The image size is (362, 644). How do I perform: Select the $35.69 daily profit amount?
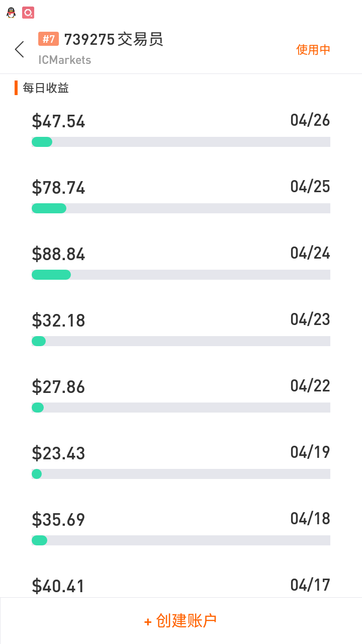pyautogui.click(x=58, y=520)
